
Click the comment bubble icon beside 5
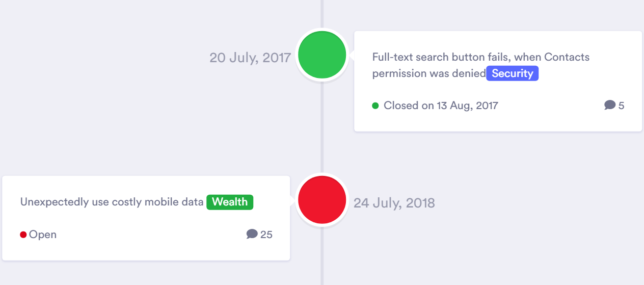coord(609,105)
